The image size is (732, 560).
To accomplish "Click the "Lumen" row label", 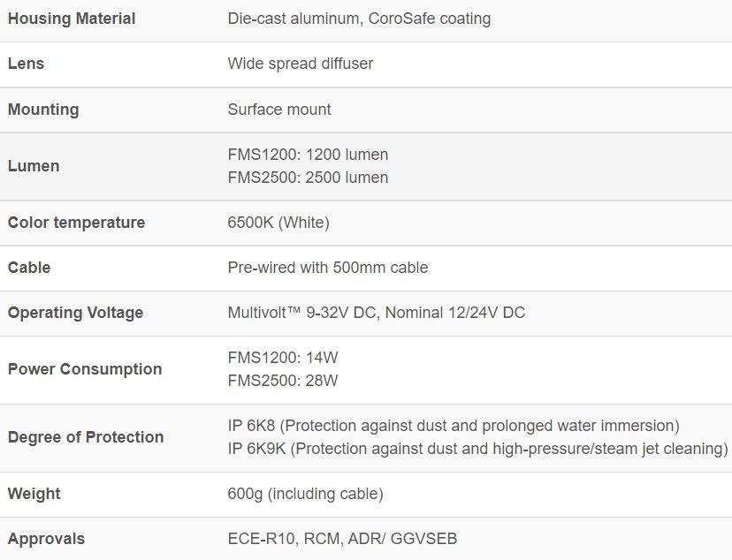I will click(x=34, y=166).
